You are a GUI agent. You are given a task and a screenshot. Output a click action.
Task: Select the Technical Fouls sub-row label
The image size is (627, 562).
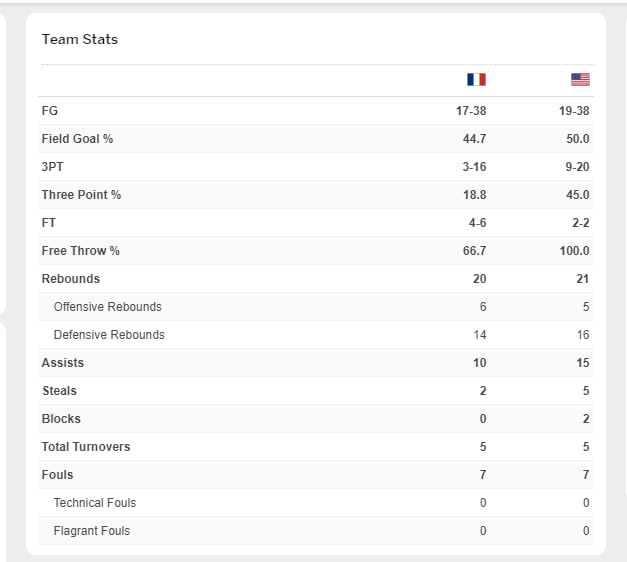(95, 503)
